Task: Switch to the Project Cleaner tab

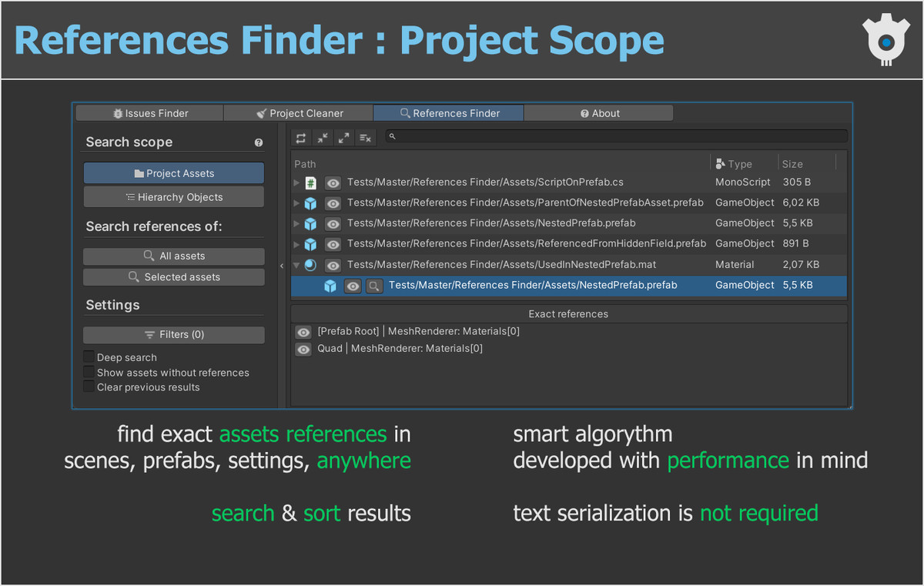Action: (298, 112)
